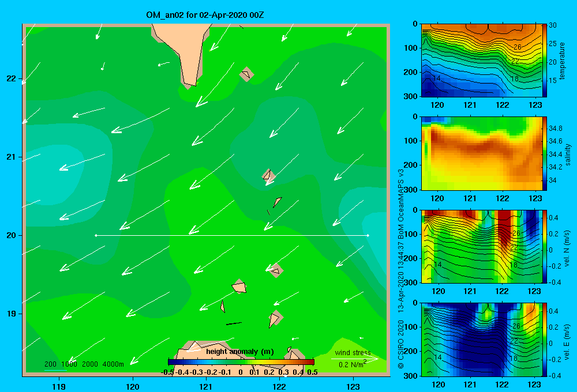The image size is (577, 392).
Task: Click longitude label 122 on main map axis
Action: click(280, 386)
